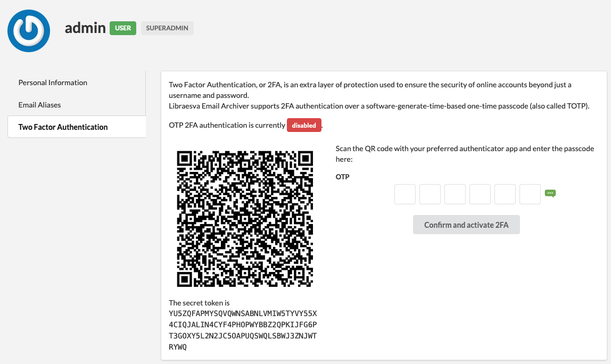Click the red disabled status badge
The height and width of the screenshot is (364, 611).
304,125
